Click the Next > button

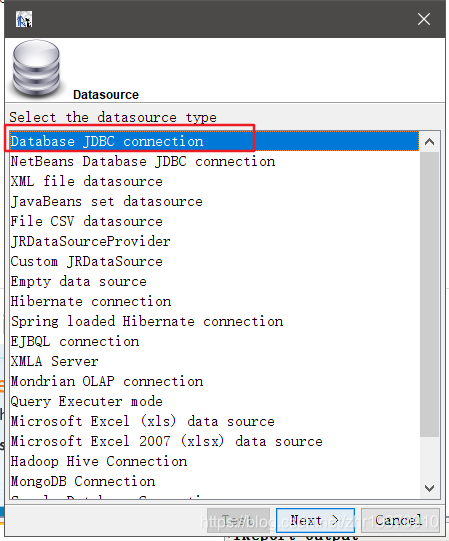tap(315, 520)
